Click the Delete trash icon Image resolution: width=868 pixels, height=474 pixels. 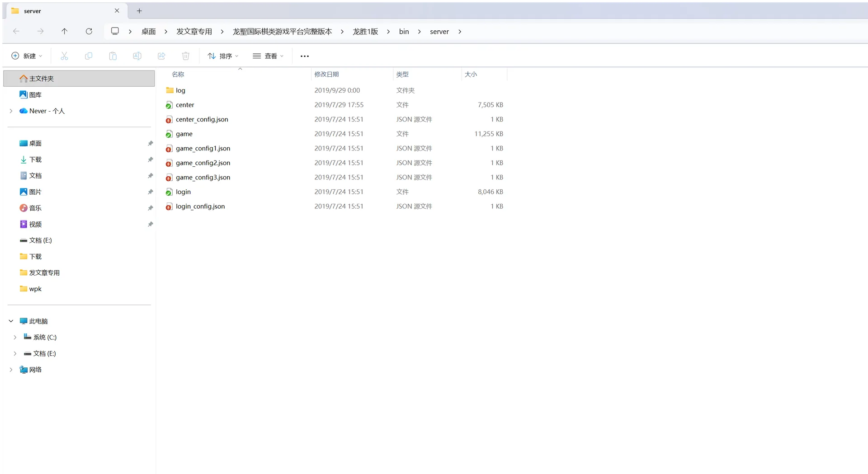pos(186,56)
